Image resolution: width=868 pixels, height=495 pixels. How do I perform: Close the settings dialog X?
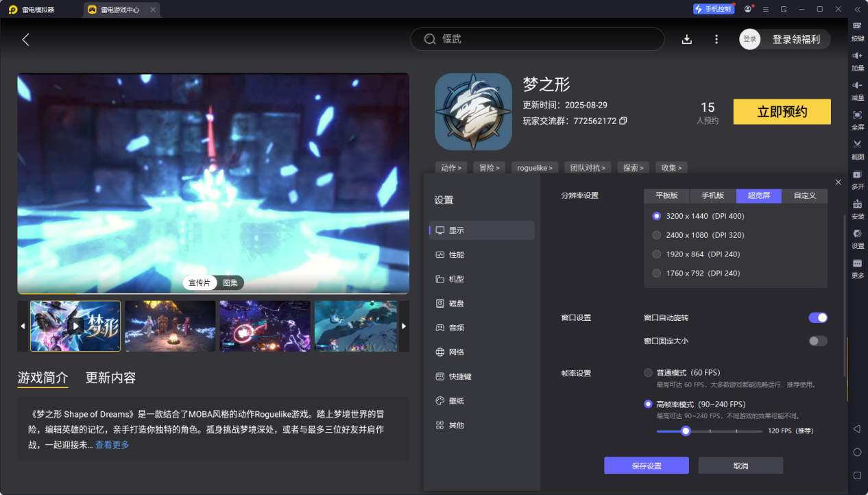pyautogui.click(x=838, y=182)
